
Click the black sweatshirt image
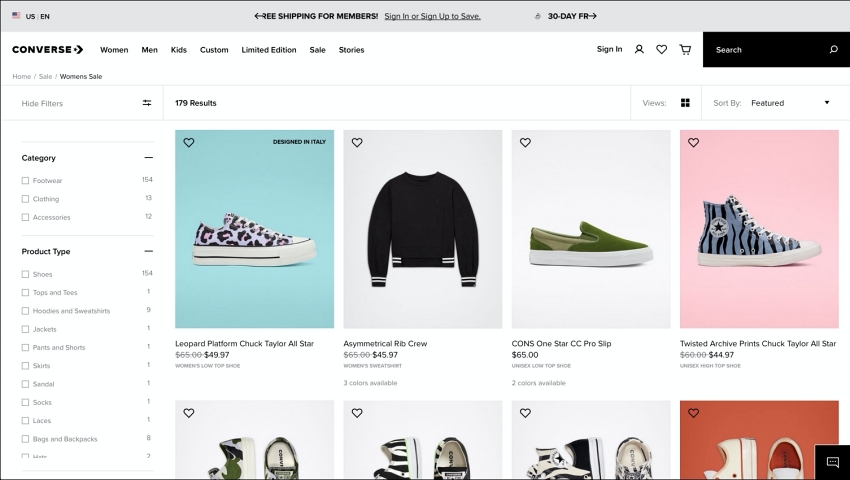click(423, 229)
